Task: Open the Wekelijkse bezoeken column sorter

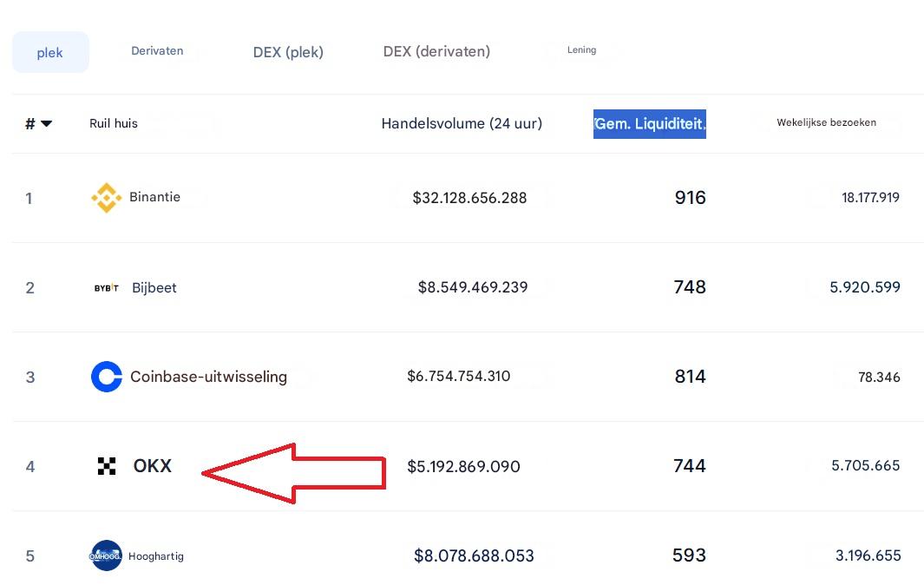Action: 826,122
